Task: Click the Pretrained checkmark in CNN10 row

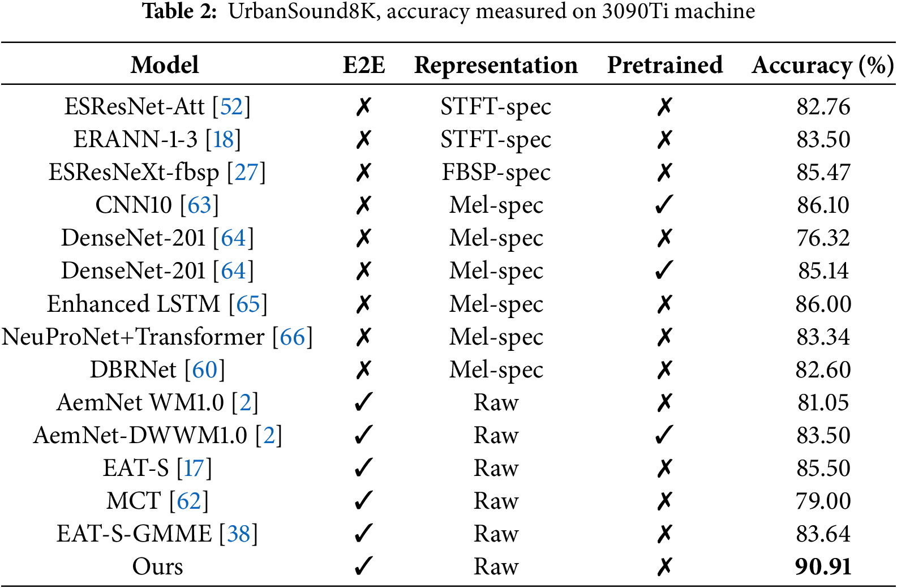Action: (x=664, y=205)
